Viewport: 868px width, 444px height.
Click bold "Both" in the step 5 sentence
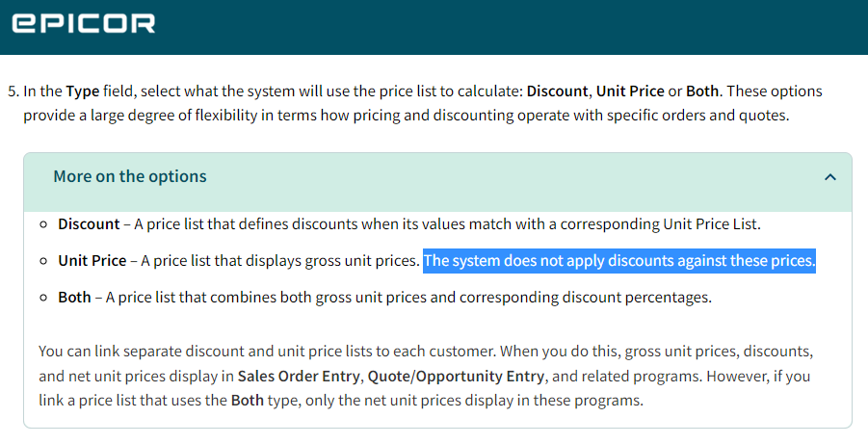click(702, 91)
